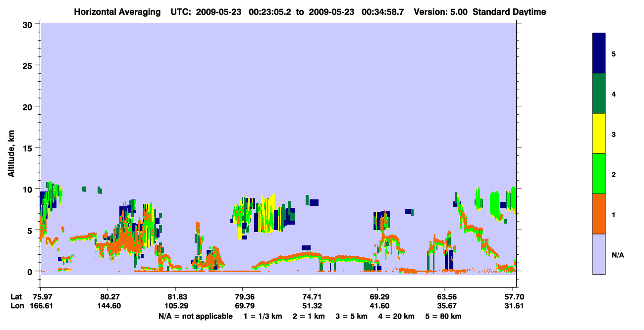Click latitude value 57.70
The image size is (644, 330).
pos(514,297)
